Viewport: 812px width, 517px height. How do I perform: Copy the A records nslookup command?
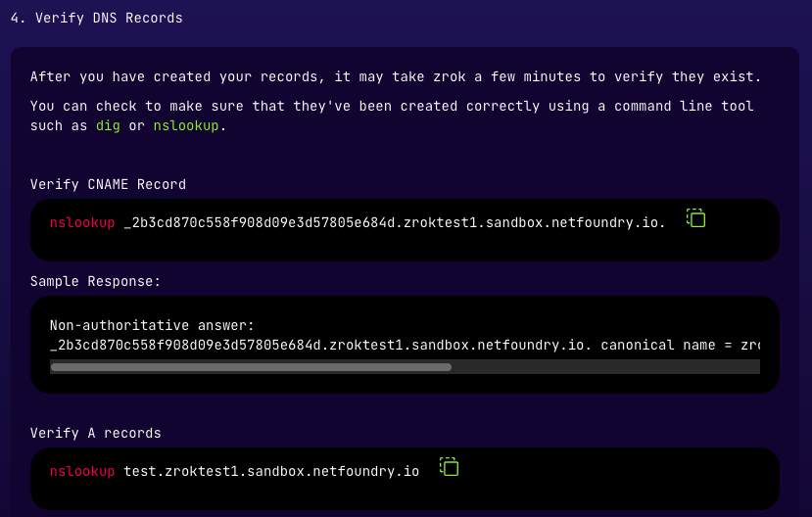[449, 467]
